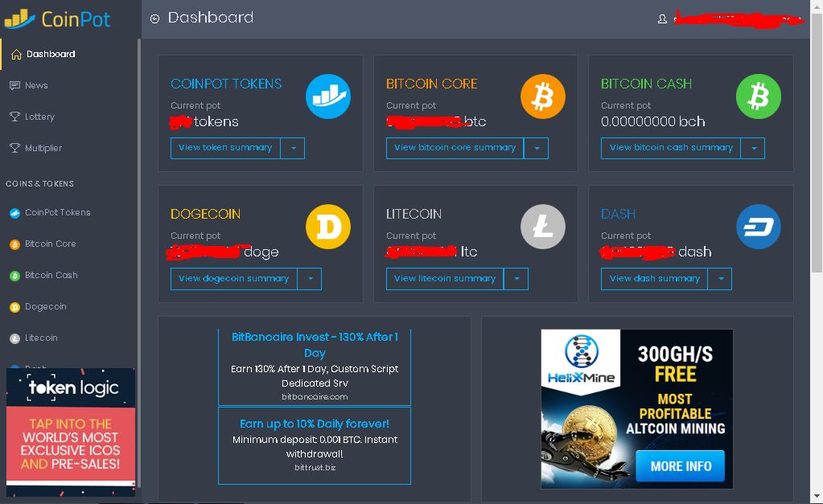The width and height of the screenshot is (823, 504).
Task: Click the token logic ad banner
Action: tap(70, 432)
